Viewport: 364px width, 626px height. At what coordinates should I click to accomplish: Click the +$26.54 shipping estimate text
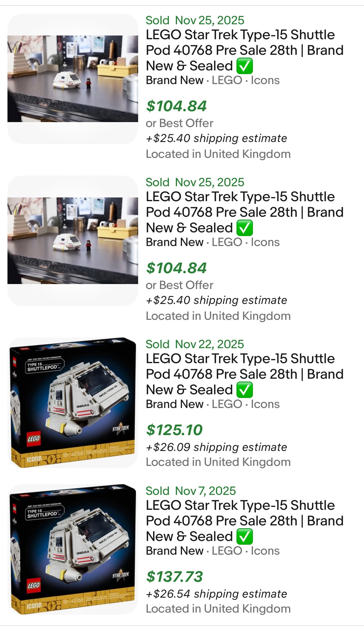pyautogui.click(x=216, y=594)
